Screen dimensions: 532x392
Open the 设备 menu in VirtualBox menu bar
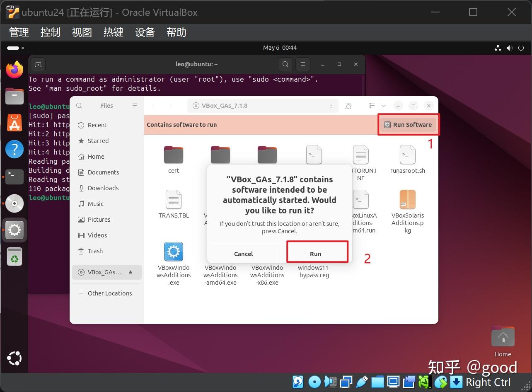145,32
